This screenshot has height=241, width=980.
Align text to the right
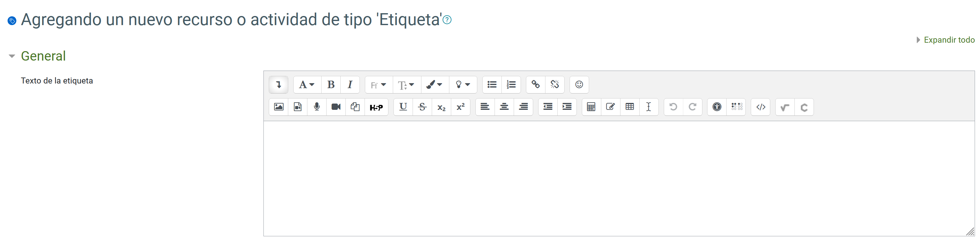tap(523, 107)
